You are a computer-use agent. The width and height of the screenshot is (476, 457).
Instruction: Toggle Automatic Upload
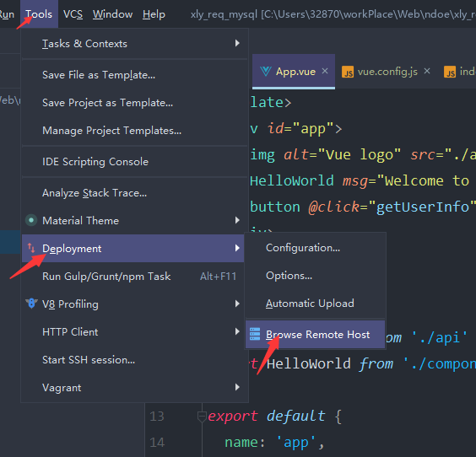(315, 304)
